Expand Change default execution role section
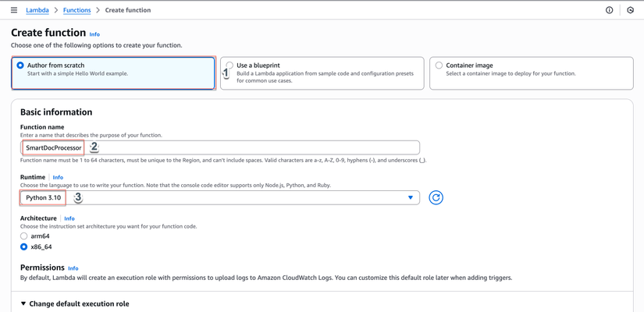Image resolution: width=644 pixels, height=312 pixels. (23, 303)
